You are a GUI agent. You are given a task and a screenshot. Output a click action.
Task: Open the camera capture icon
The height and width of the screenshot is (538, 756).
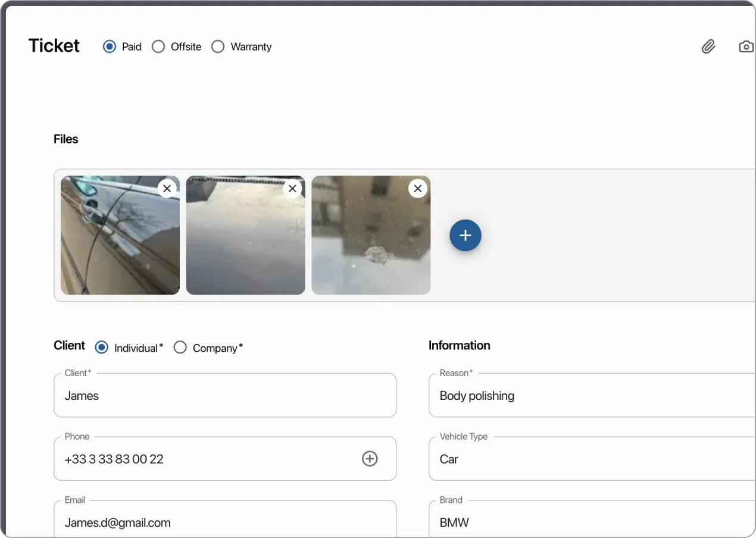(x=746, y=46)
